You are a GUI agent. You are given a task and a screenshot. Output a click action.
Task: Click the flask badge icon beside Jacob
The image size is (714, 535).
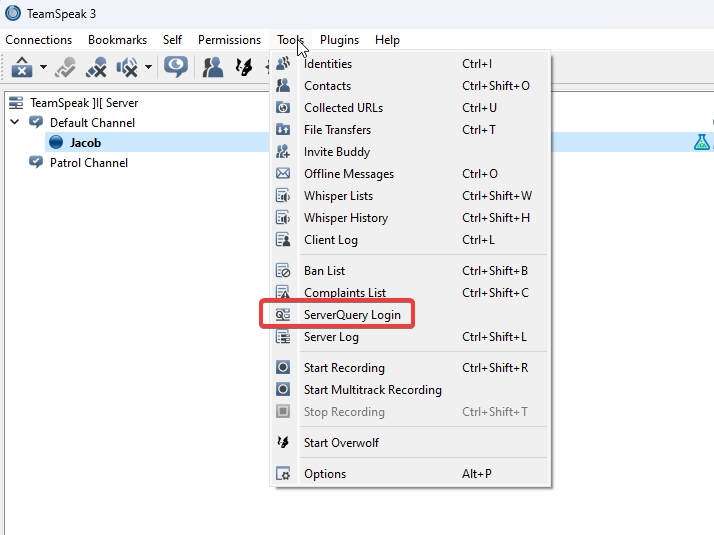click(x=702, y=143)
